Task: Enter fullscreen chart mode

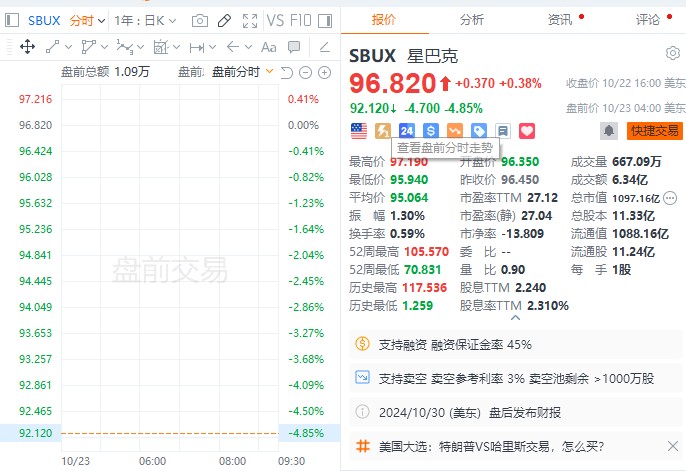Action: (x=250, y=21)
